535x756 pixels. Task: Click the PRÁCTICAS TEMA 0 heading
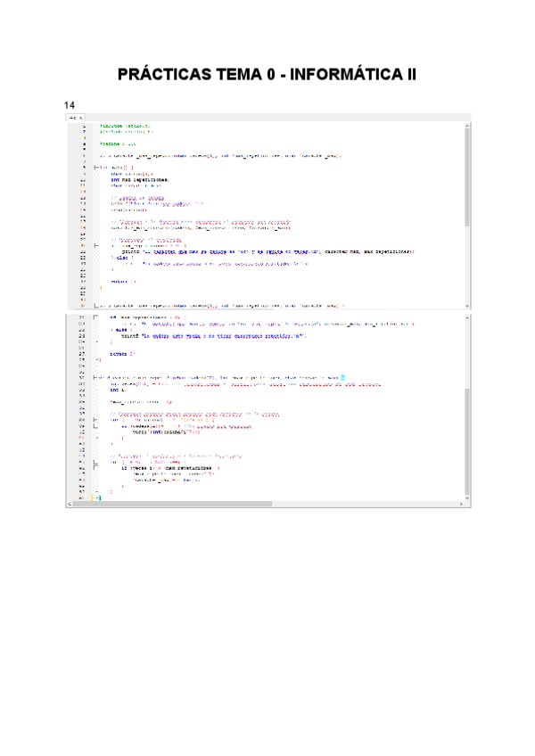pyautogui.click(x=267, y=75)
